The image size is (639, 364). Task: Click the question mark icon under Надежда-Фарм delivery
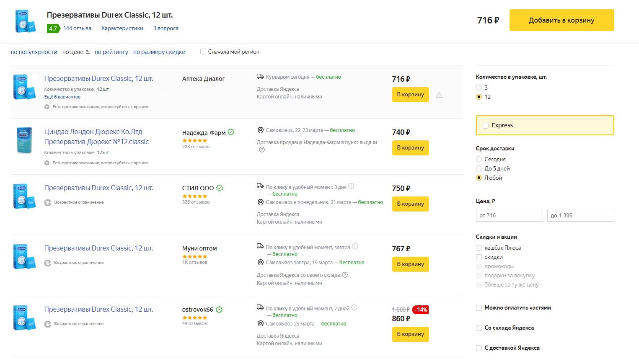[262, 150]
